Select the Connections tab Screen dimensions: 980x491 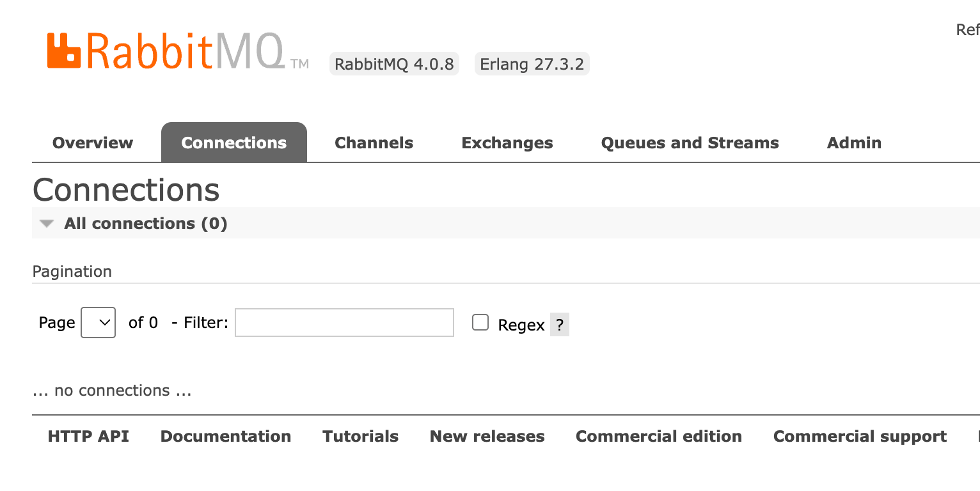(233, 143)
